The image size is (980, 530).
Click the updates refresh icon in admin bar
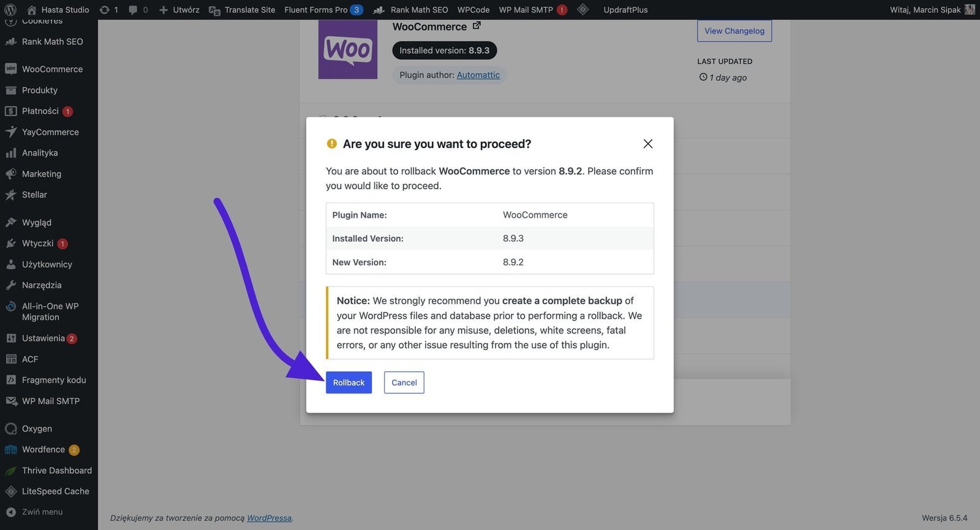(105, 10)
